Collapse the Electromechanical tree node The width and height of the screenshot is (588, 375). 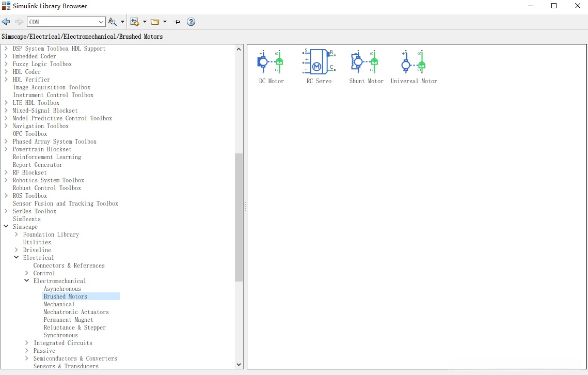[x=27, y=281]
